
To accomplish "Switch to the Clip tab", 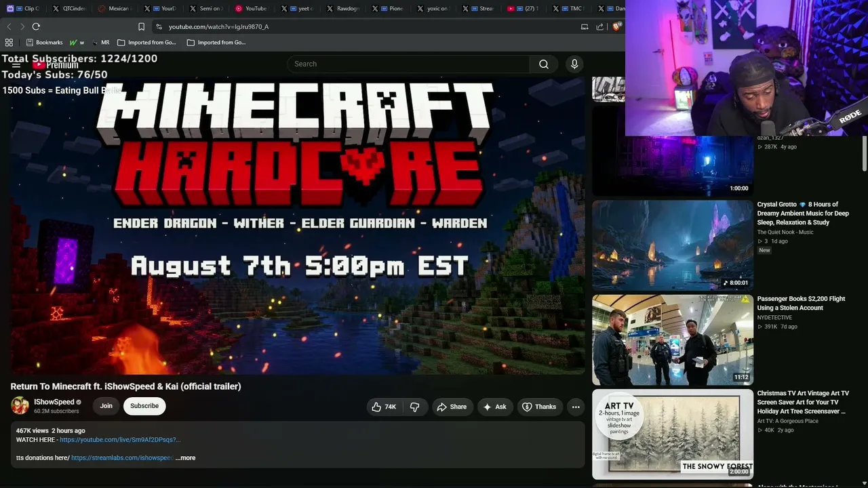I will [23, 9].
